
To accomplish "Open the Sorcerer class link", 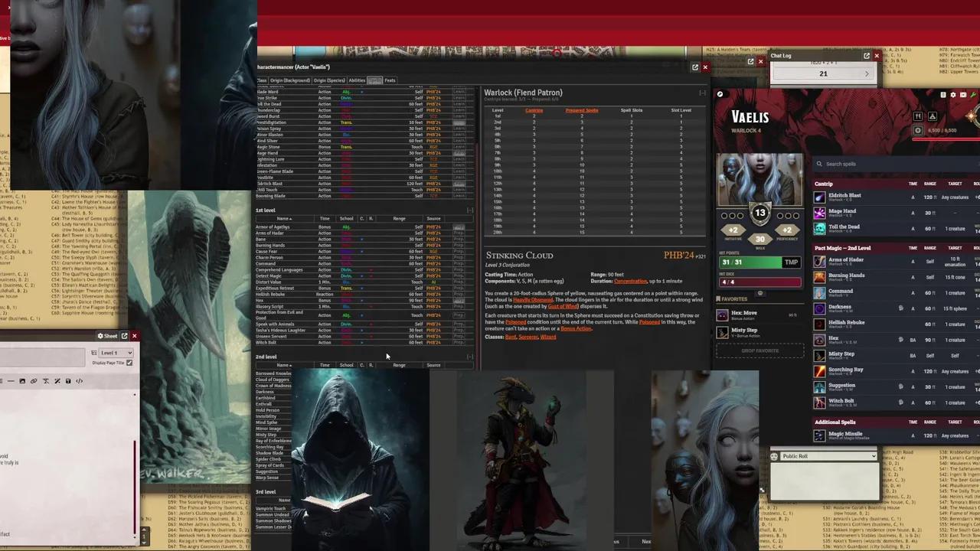I will tap(528, 337).
